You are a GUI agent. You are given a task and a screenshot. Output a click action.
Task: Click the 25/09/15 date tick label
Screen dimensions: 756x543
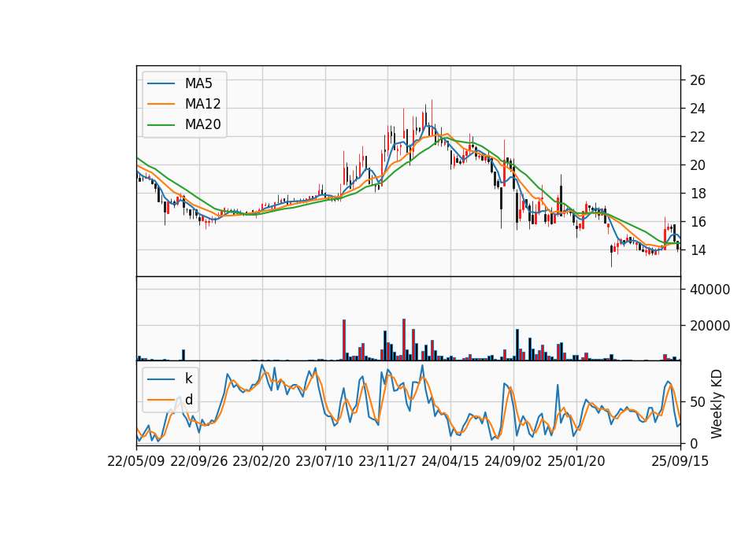click(680, 461)
